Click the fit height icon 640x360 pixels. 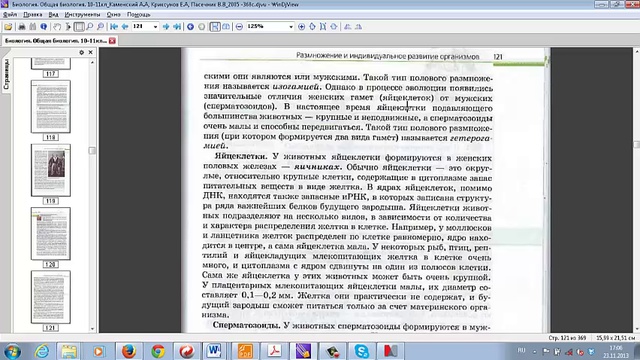coord(323,27)
